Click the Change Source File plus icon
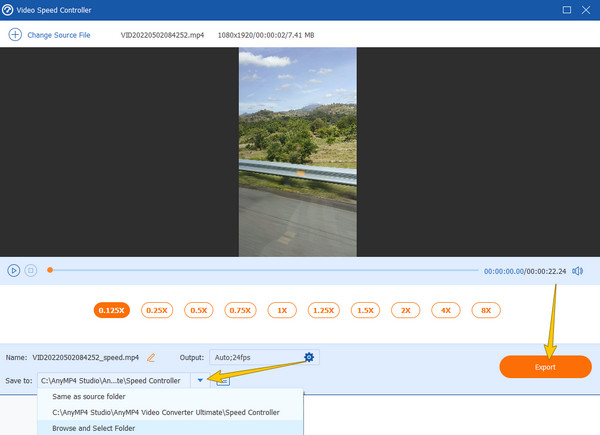Viewport: 600px width, 435px height. point(15,35)
